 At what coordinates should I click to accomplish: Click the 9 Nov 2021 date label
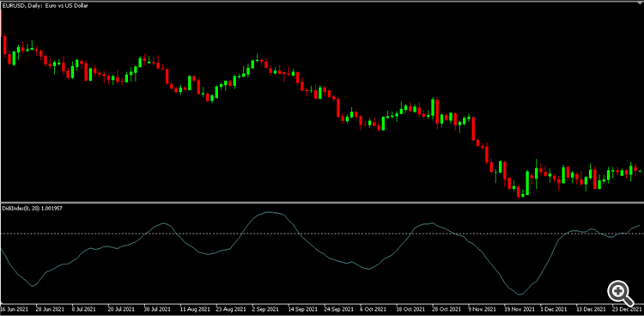(482, 308)
